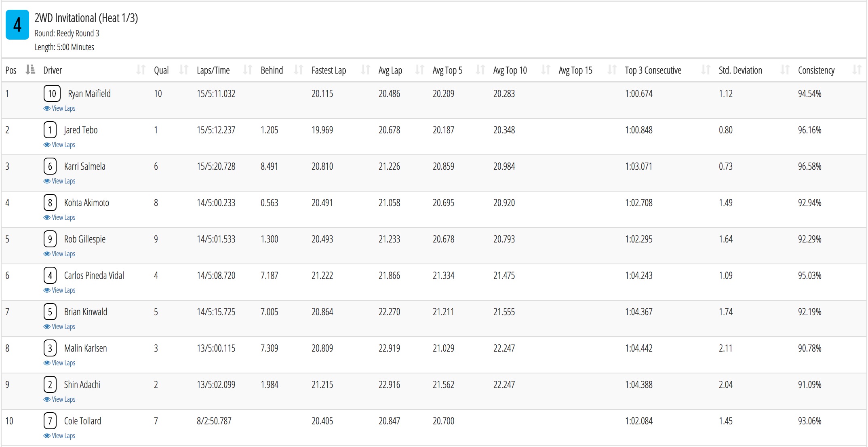
Task: Select driver name Brian Kinwald
Action: [86, 312]
